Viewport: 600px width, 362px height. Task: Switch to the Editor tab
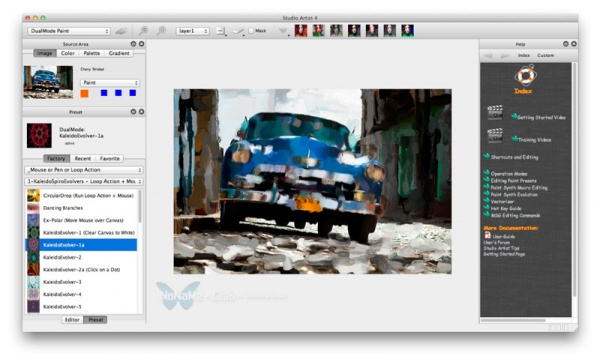tap(72, 320)
